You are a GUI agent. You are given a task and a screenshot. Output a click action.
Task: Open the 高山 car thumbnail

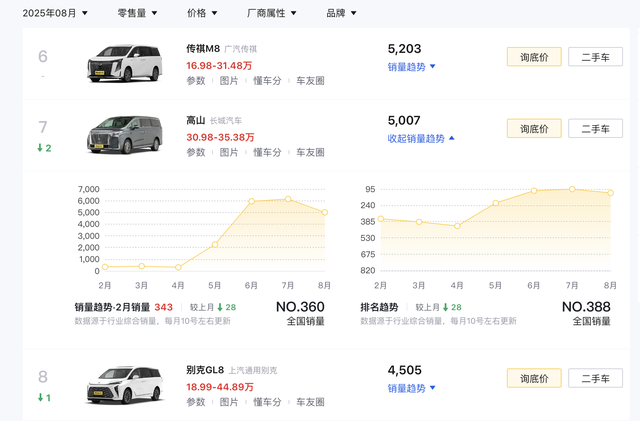(124, 135)
